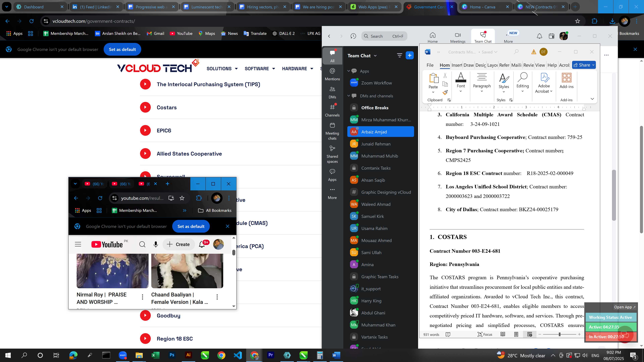Switch to Read Mode view in Word status bar
Viewport: 644px width, 362px height.
tap(502, 334)
